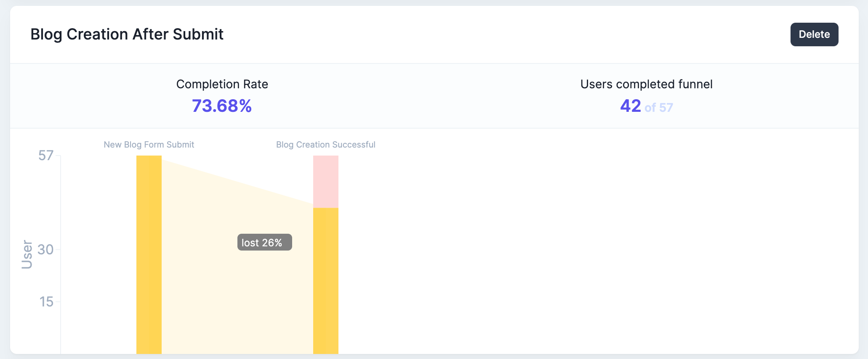Click the empty chart area right of bars
Viewport: 868px width, 359px height.
pos(589,252)
